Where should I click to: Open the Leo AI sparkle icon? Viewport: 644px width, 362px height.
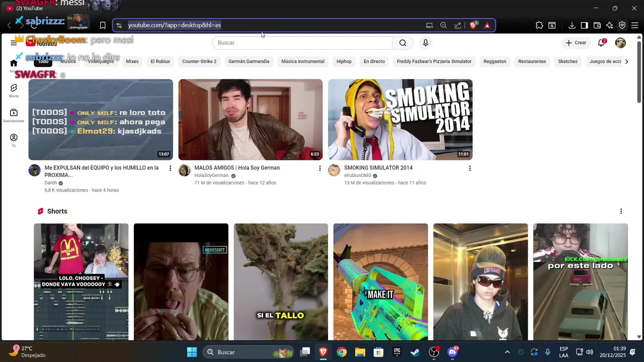click(x=610, y=25)
